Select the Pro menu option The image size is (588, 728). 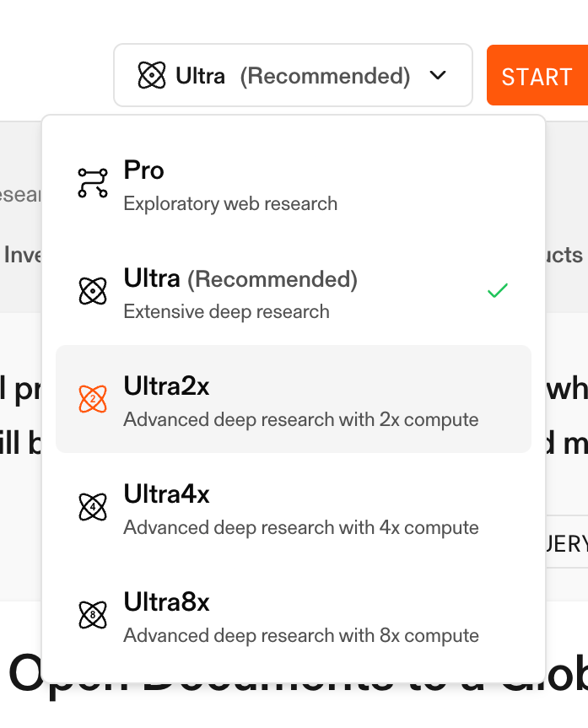coord(144,170)
